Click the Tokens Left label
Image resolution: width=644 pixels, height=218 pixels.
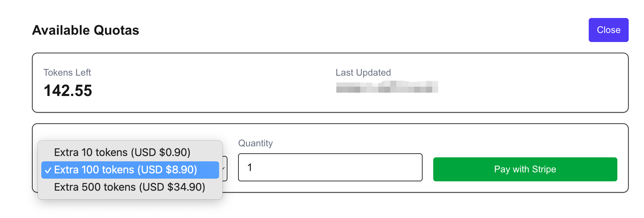point(67,73)
